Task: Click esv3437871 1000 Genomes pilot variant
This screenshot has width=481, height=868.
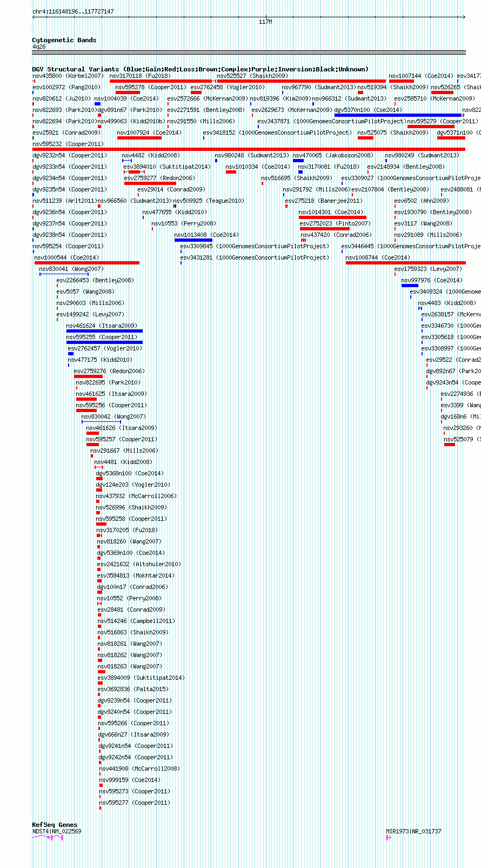Action: (x=331, y=121)
